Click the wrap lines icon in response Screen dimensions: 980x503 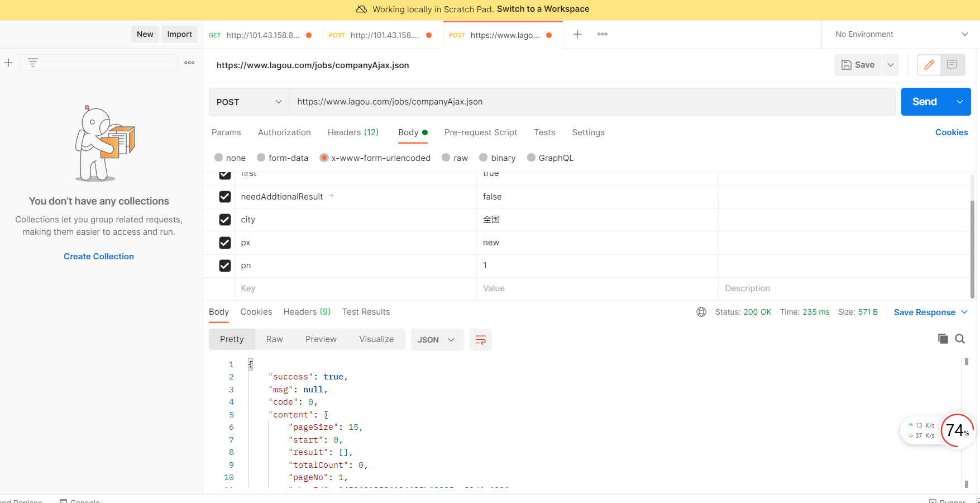480,340
